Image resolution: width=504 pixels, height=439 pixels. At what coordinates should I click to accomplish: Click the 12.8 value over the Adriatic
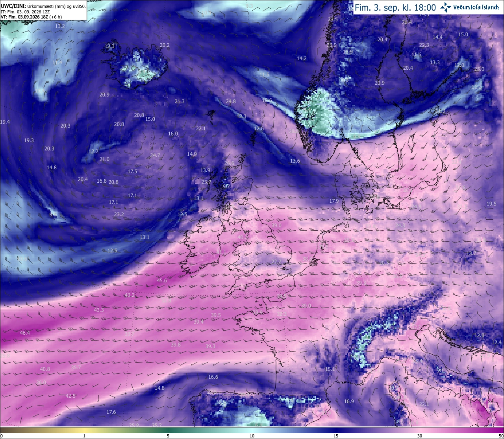[x=479, y=335]
